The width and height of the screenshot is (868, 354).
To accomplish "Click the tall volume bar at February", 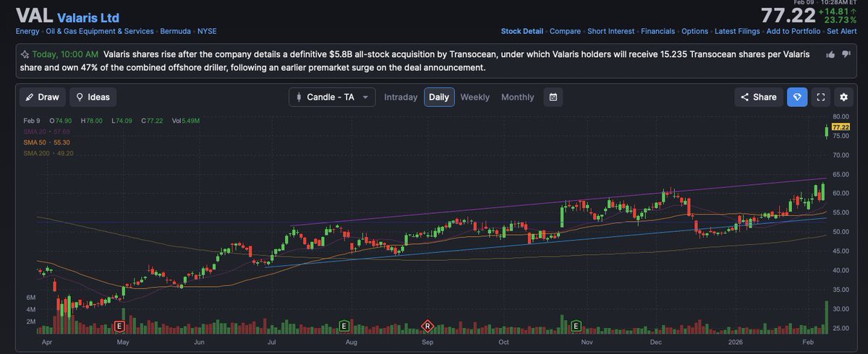I will click(x=826, y=318).
